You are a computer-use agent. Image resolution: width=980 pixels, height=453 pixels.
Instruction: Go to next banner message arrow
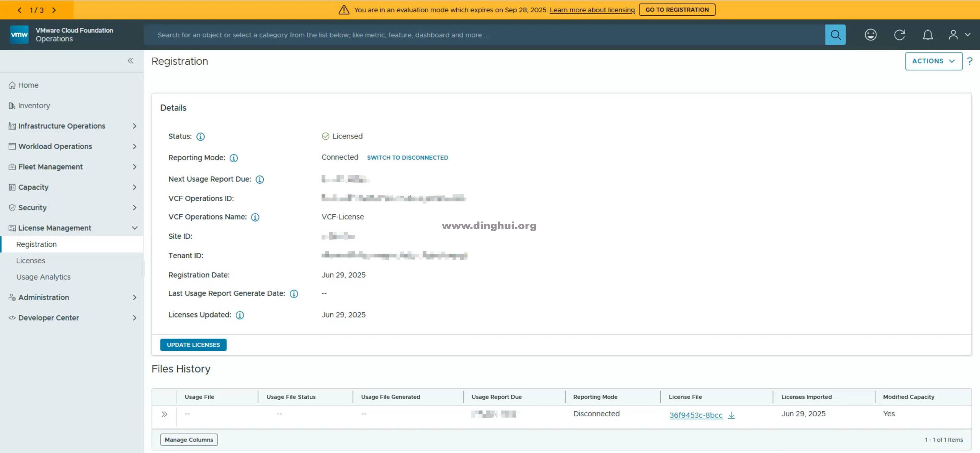[54, 10]
